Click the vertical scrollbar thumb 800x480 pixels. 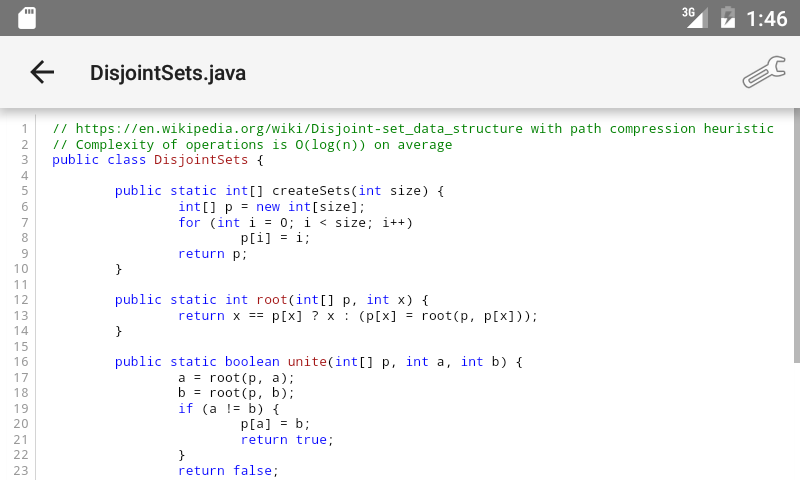coord(796,236)
